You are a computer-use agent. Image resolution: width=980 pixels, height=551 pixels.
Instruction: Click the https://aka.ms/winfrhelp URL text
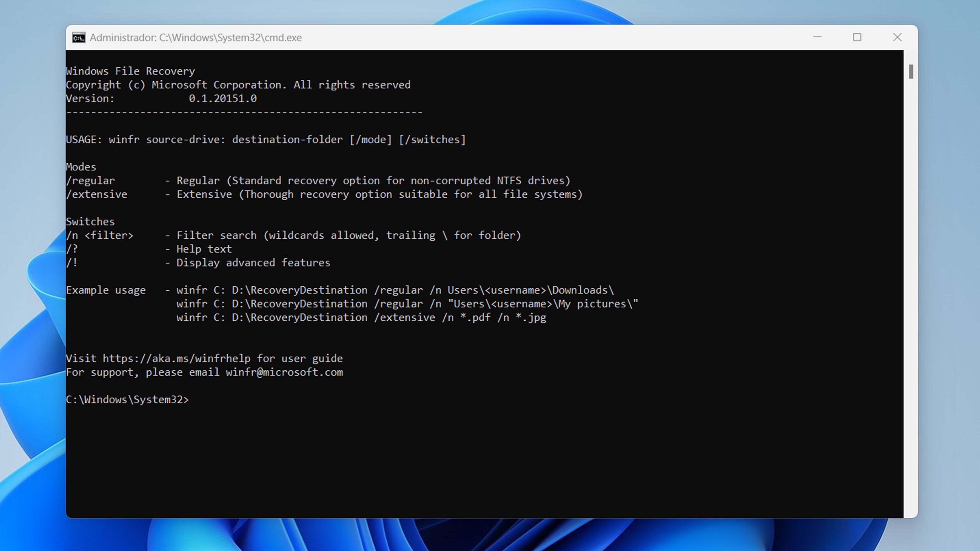click(x=177, y=359)
